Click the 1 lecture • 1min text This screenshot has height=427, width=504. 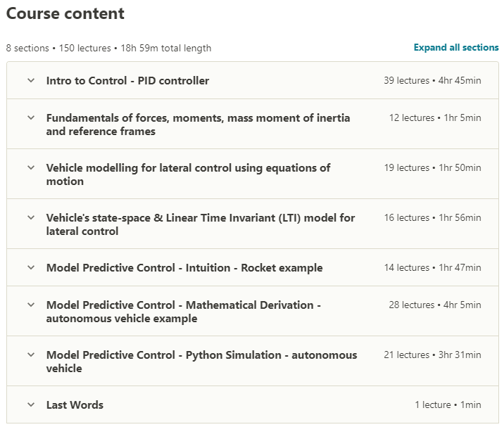point(448,404)
